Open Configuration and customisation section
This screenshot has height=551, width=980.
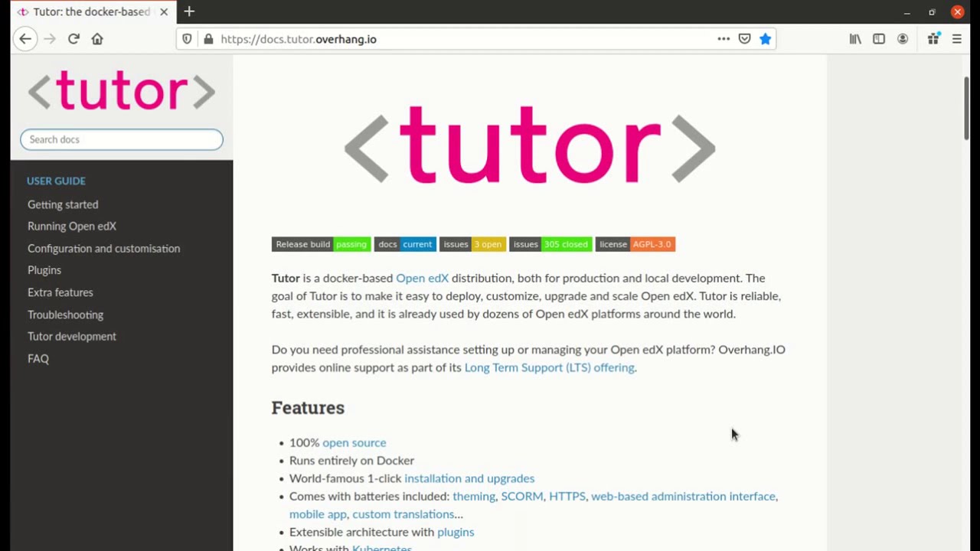coord(104,249)
